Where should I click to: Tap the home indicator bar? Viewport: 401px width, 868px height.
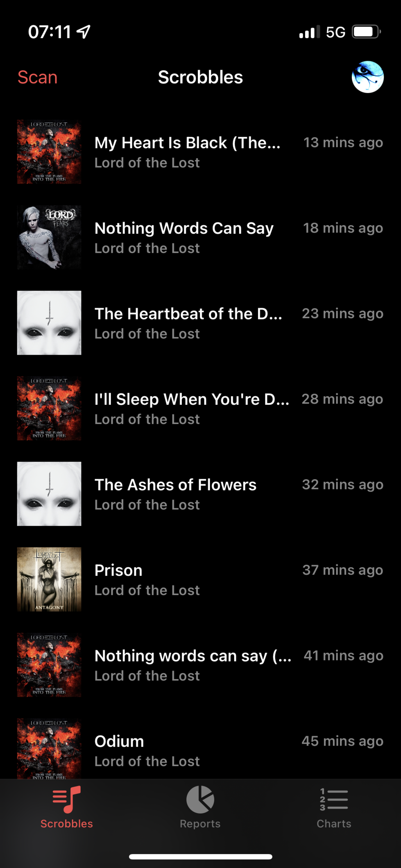(x=200, y=857)
